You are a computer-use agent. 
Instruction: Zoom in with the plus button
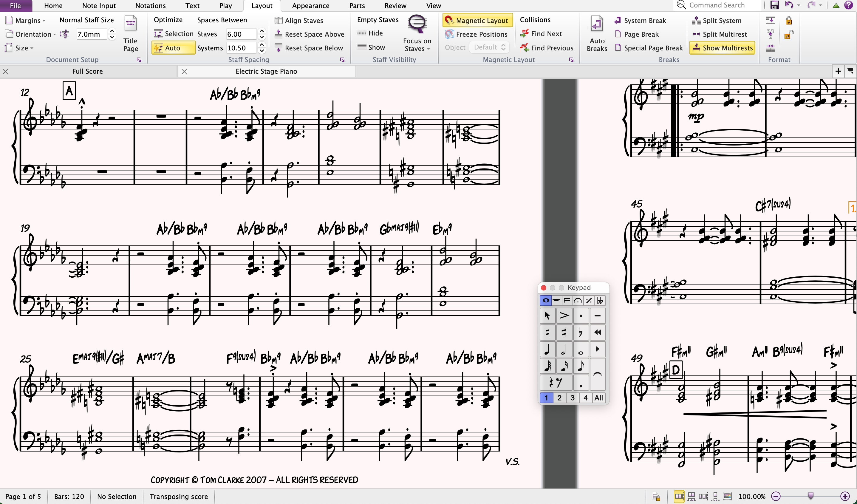click(845, 497)
